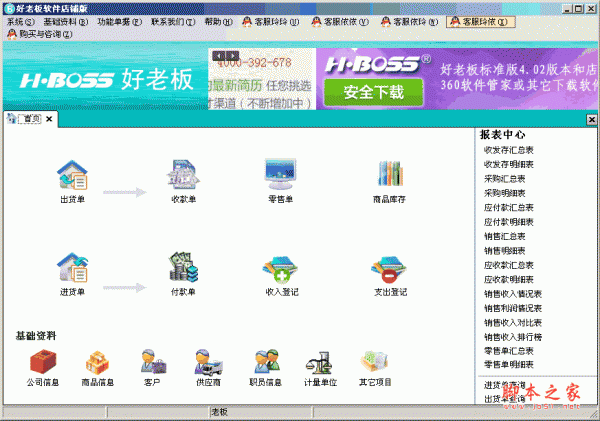Open the 付款单 payment icon

tap(183, 267)
